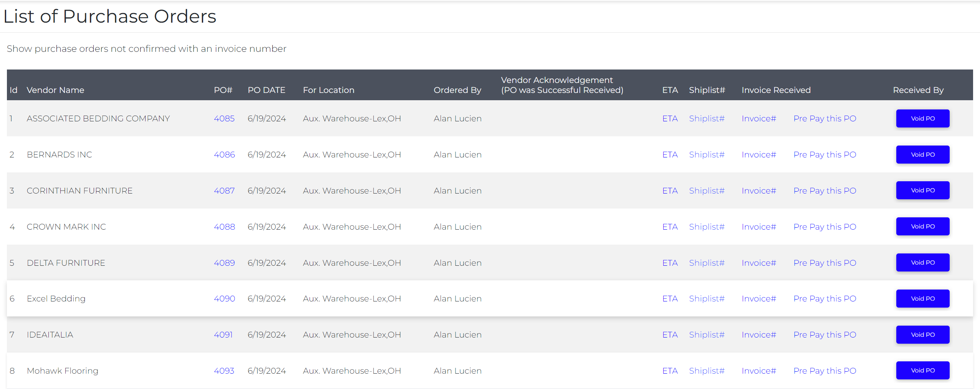This screenshot has width=980, height=389.
Task: Open Shiplist# for Associated Bedding Company
Action: pos(707,118)
